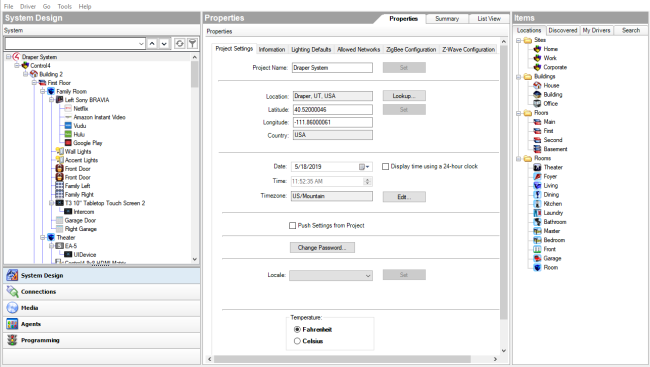
Task: Open the Lighting Defaults tab
Action: (x=311, y=49)
